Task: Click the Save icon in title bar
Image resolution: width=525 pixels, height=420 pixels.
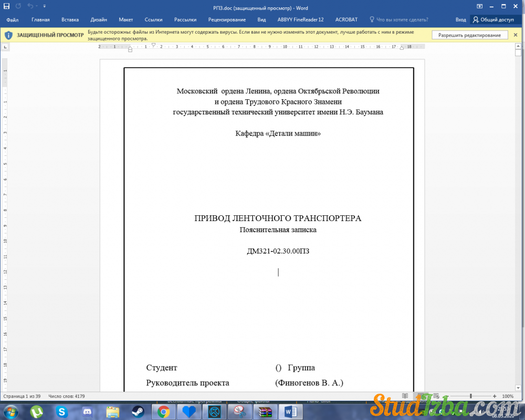Action: [7, 7]
